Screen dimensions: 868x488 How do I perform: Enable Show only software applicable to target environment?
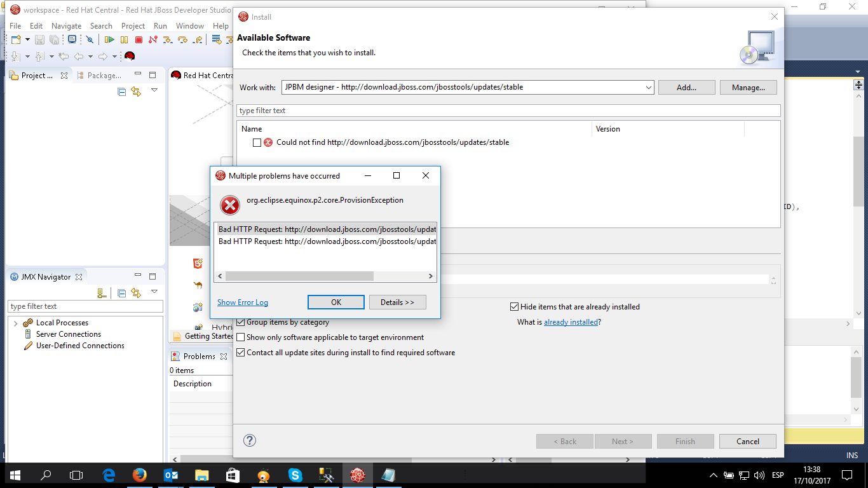tap(241, 337)
